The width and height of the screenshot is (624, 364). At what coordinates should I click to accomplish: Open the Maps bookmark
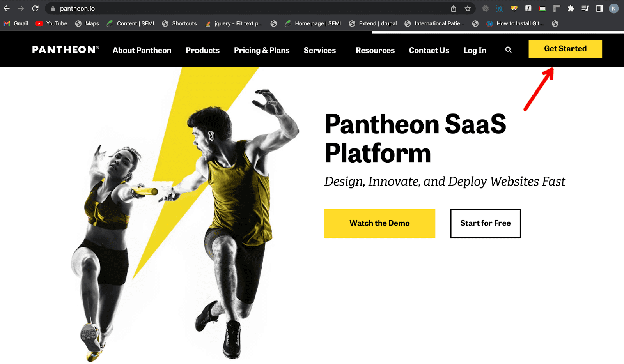tap(87, 23)
